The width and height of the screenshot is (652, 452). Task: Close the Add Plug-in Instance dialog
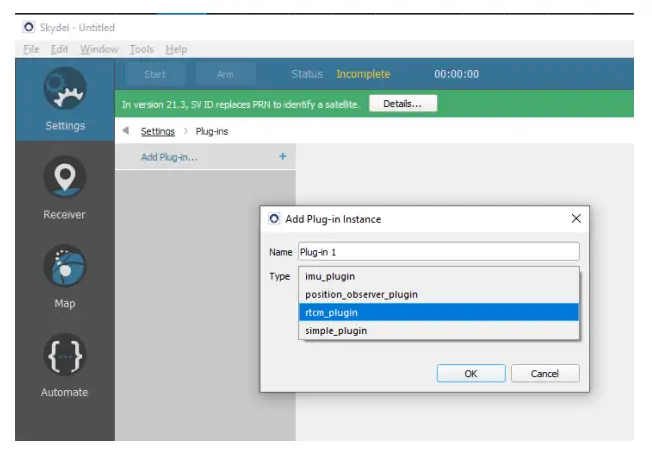click(x=576, y=218)
